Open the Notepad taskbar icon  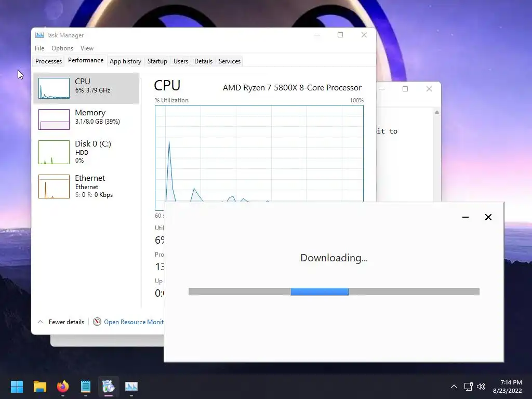click(x=86, y=387)
